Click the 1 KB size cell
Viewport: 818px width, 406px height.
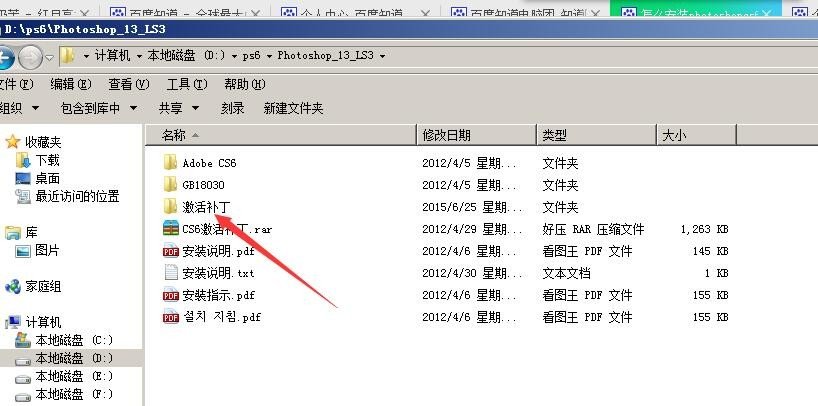tap(716, 273)
